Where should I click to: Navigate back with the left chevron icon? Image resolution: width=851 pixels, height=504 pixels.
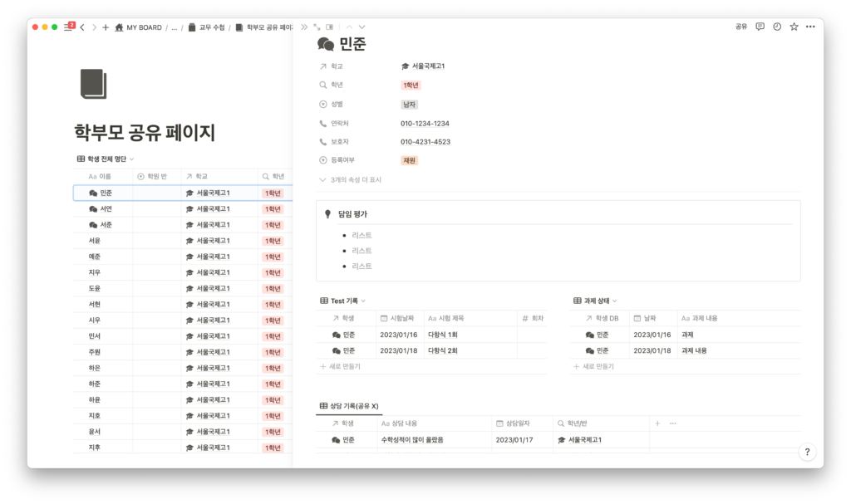[81, 27]
